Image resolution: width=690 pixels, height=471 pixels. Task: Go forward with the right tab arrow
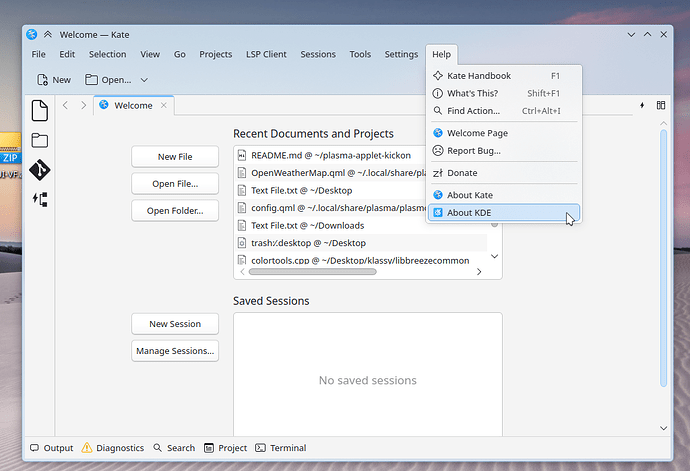pyautogui.click(x=84, y=105)
